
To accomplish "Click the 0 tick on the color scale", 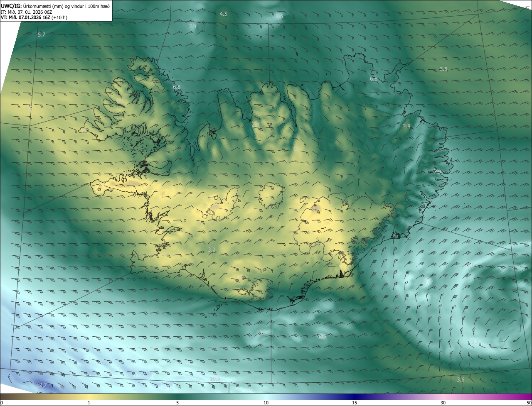I will (1, 403).
